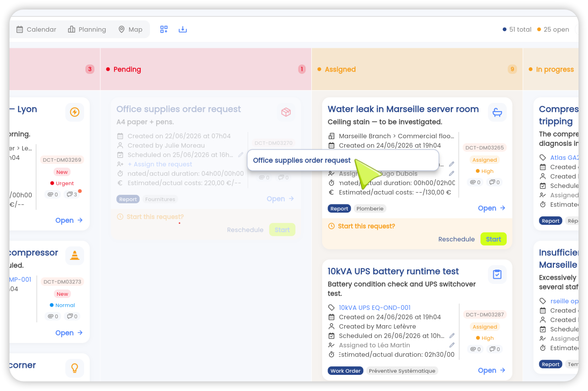The image size is (588, 391).
Task: Click attachments count on DCT-DM03265 card
Action: (x=475, y=182)
